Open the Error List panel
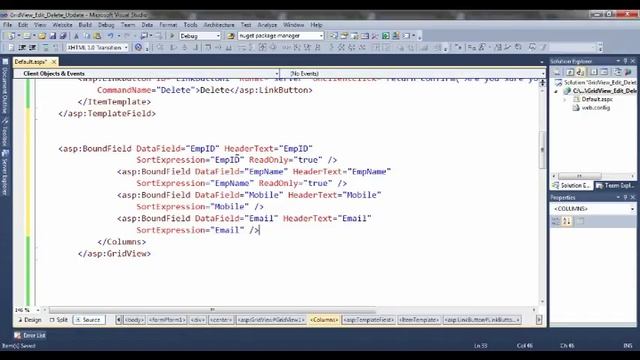640x360 pixels. coord(30,335)
